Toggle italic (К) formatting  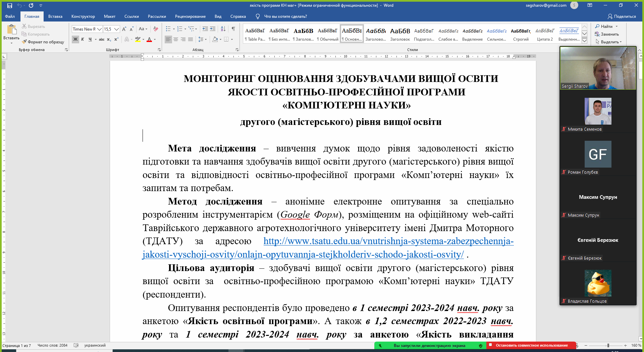coord(83,40)
